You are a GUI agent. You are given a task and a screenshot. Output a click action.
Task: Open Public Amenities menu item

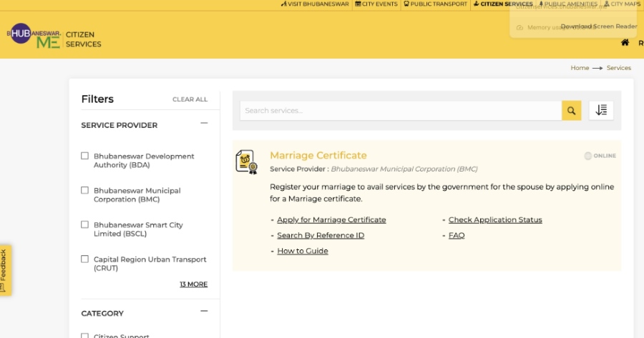click(x=568, y=4)
